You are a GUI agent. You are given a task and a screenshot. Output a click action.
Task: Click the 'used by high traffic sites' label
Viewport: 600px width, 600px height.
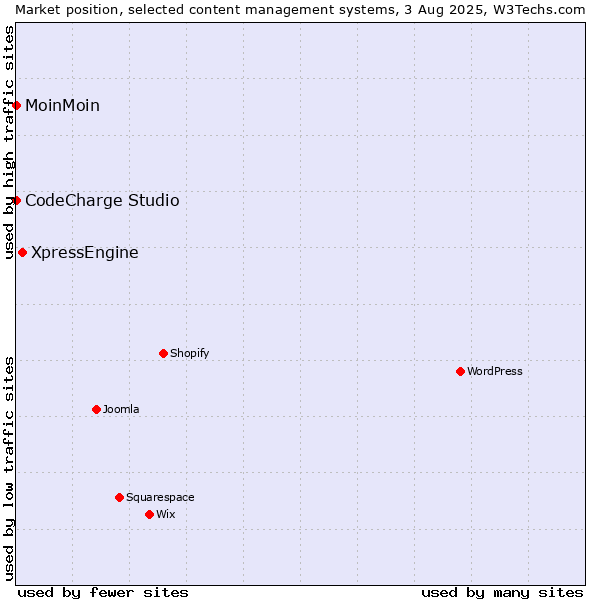point(8,142)
